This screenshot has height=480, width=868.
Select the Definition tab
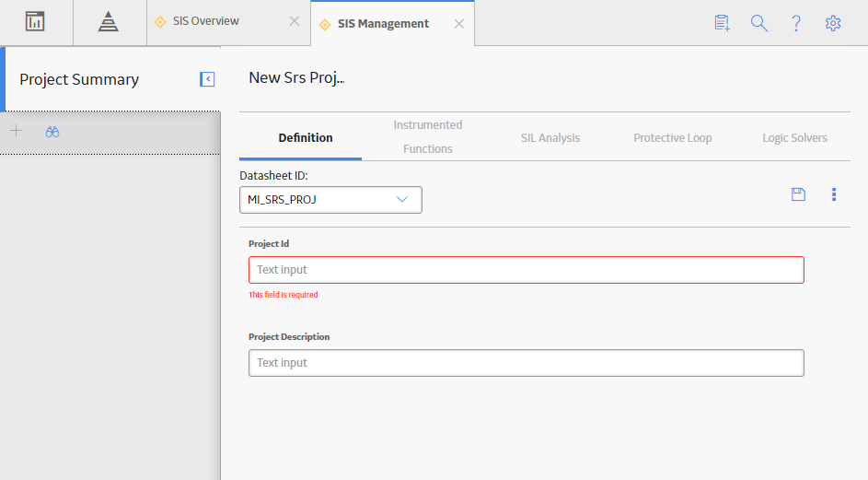(306, 137)
